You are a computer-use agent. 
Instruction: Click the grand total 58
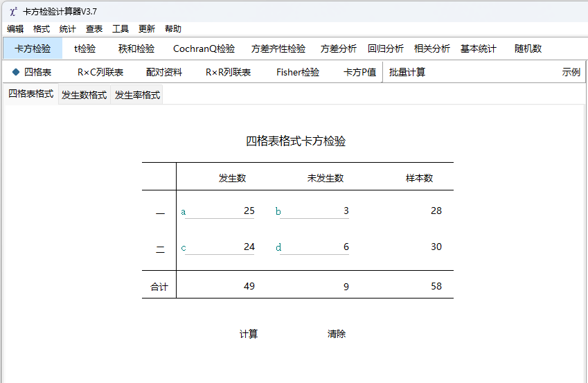tap(436, 286)
